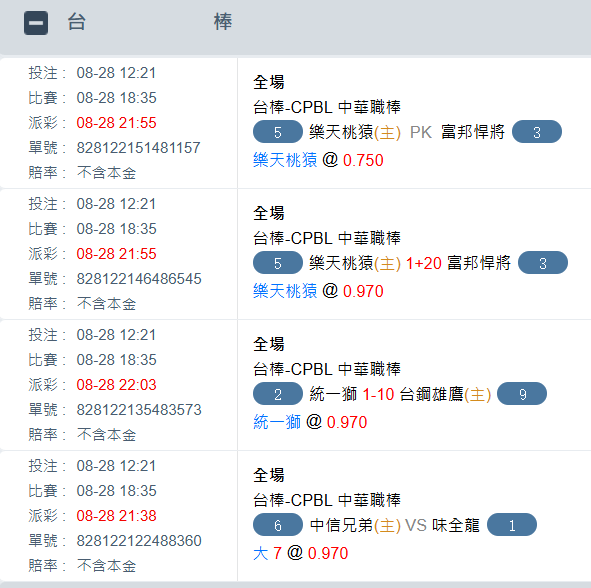Click odds value 0.970 on the 統一獅 bet
The width and height of the screenshot is (591, 588).
[x=347, y=423]
